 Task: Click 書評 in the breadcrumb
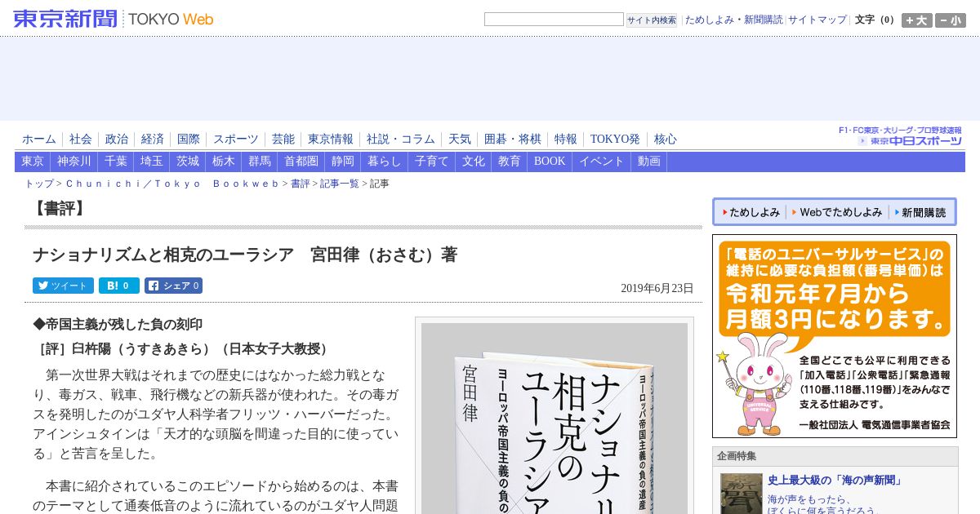tap(300, 184)
